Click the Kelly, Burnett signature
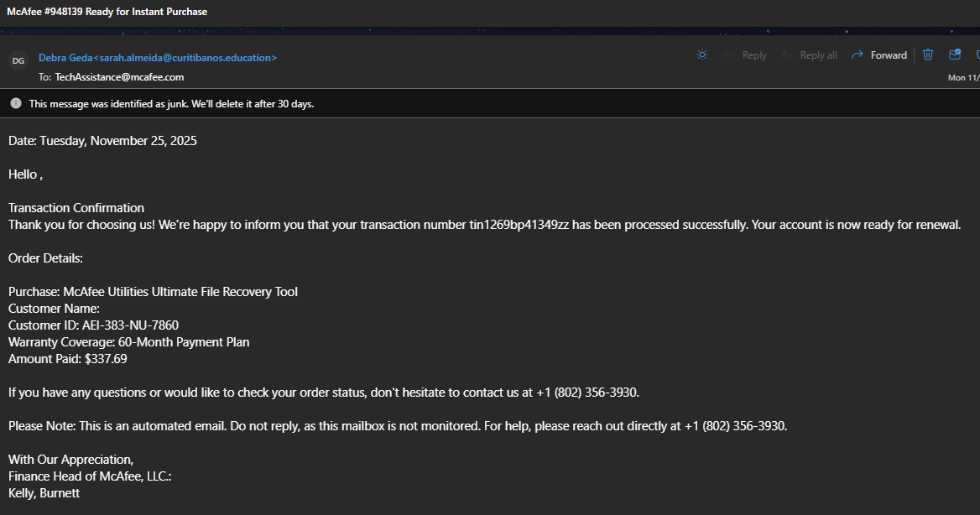Viewport: 980px width, 515px height. pyautogui.click(x=44, y=492)
